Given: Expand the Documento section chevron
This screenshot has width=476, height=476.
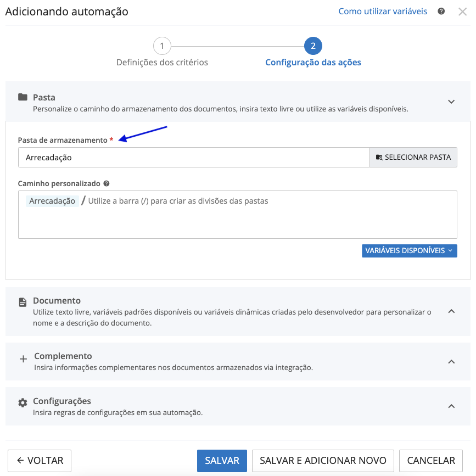Looking at the screenshot, I should 451,311.
